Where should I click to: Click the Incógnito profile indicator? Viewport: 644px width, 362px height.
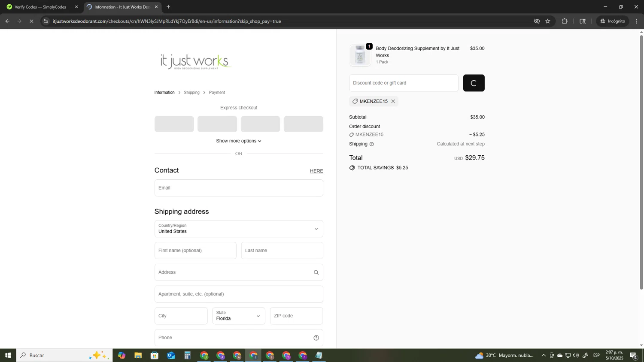pos(613,21)
